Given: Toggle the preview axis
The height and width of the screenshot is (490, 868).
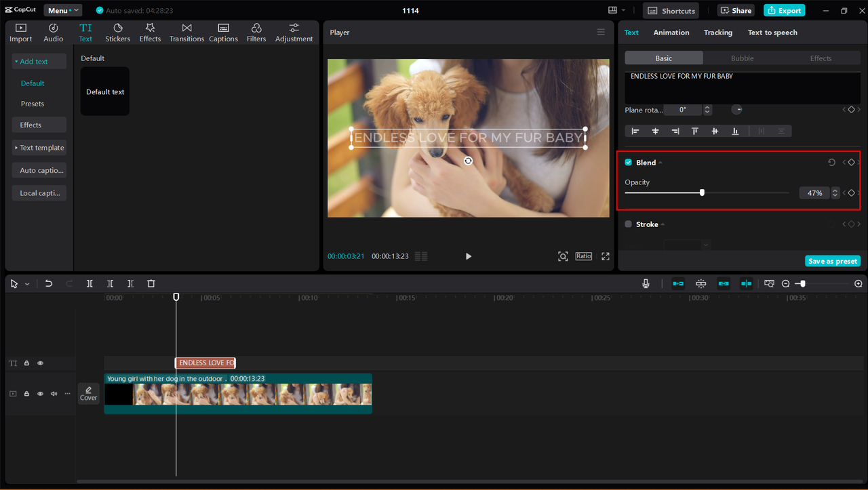Looking at the screenshot, I should pyautogui.click(x=746, y=284).
